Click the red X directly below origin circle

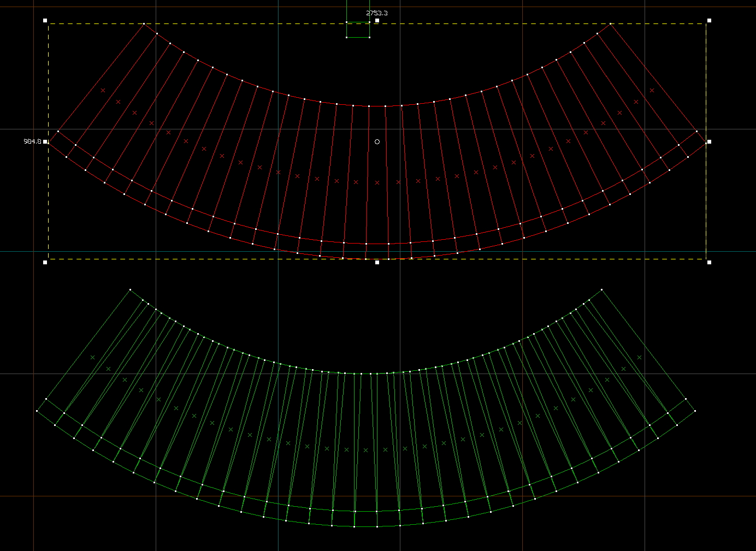point(377,182)
